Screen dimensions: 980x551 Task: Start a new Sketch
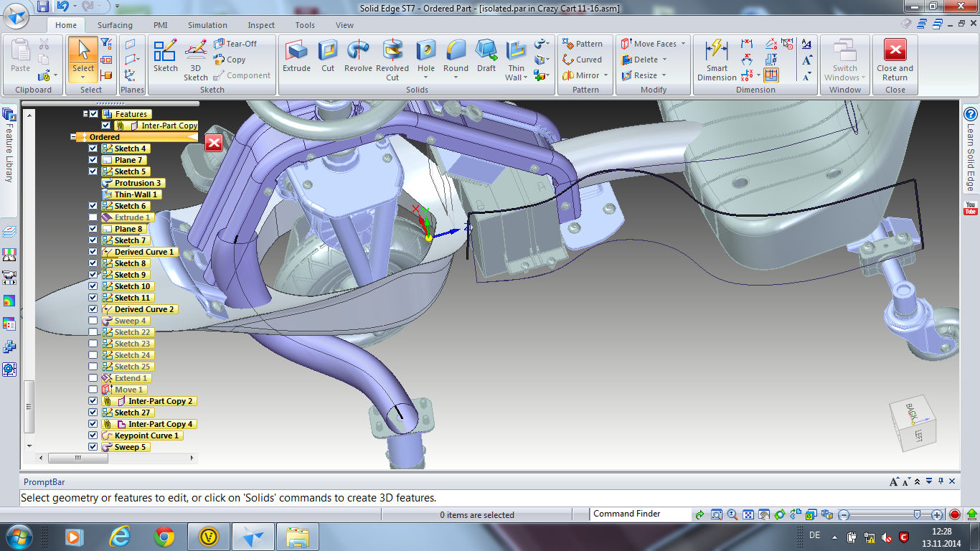coord(166,56)
